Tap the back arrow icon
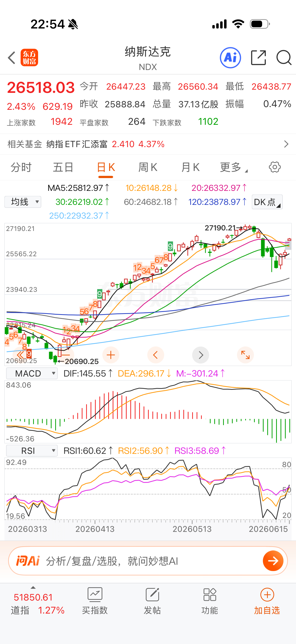Screen dimensions: 296x644 pos(12,58)
